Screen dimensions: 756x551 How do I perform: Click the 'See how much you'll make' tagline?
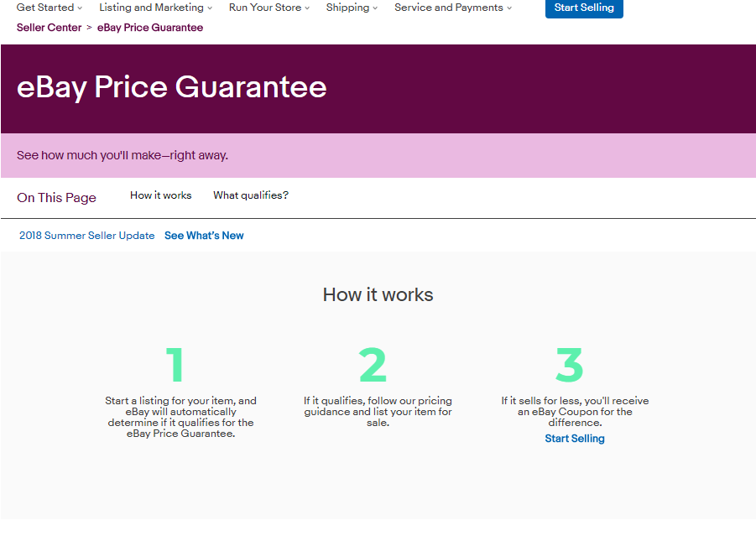tap(123, 155)
